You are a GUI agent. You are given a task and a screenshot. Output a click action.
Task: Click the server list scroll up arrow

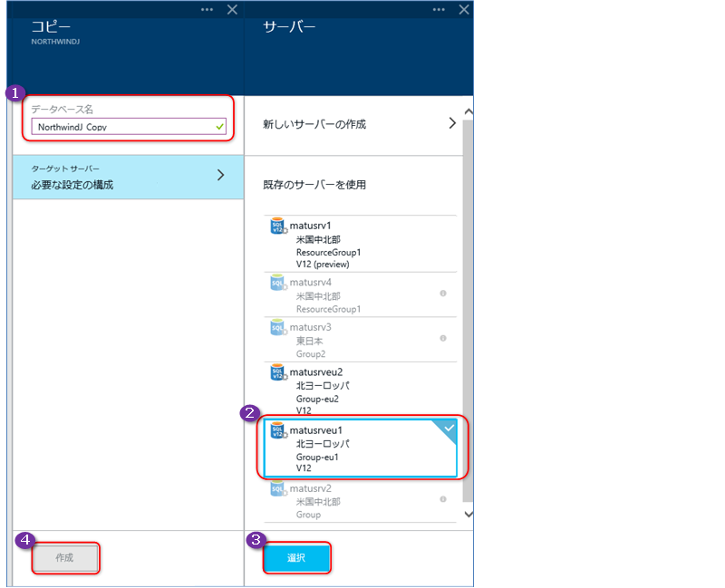point(469,111)
